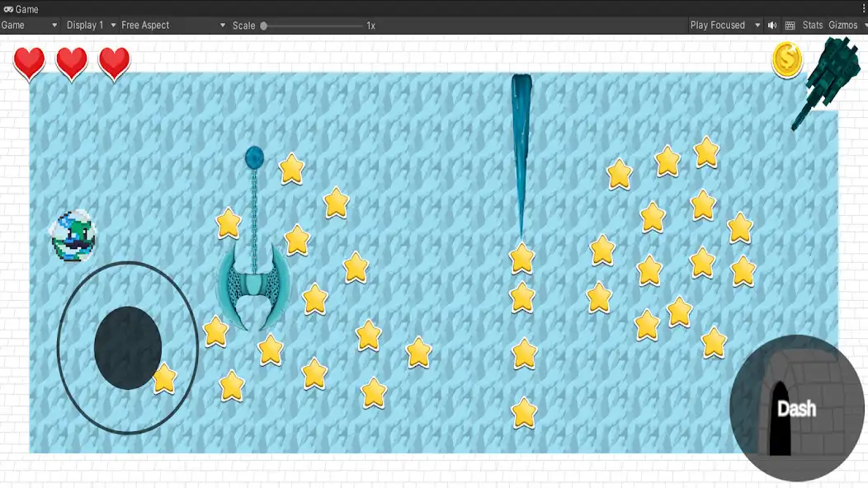Toggle Gizmos display on
The height and width of the screenshot is (488, 868).
[842, 25]
